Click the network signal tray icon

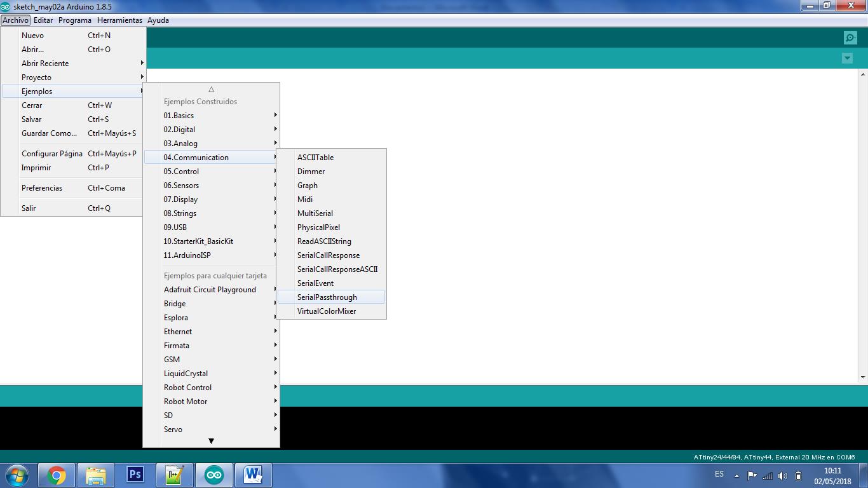[x=768, y=476]
